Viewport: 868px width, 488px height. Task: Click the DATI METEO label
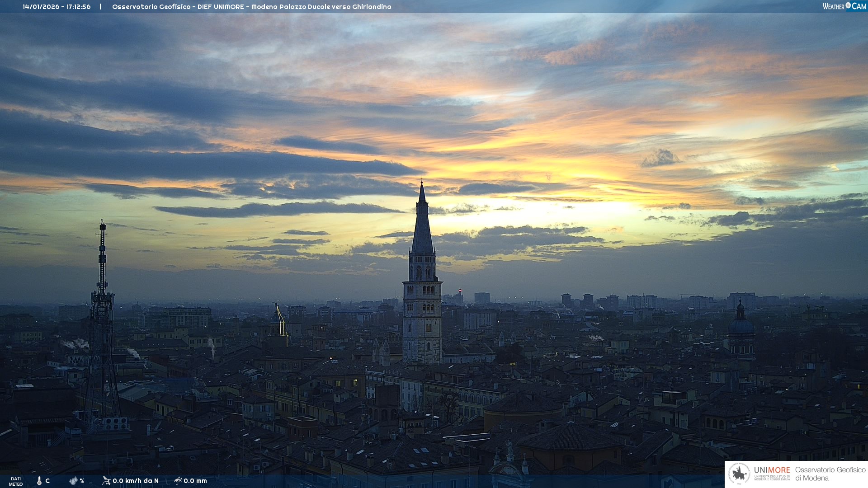click(16, 481)
